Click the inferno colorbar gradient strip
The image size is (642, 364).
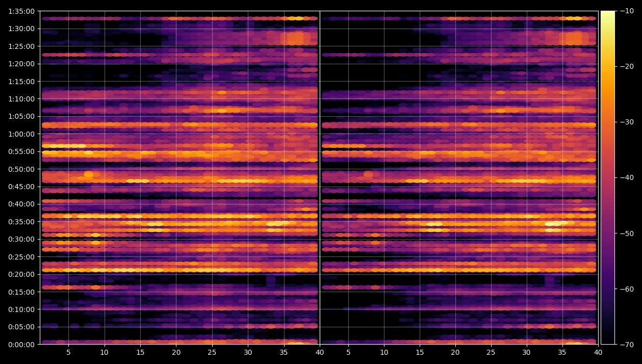608,177
